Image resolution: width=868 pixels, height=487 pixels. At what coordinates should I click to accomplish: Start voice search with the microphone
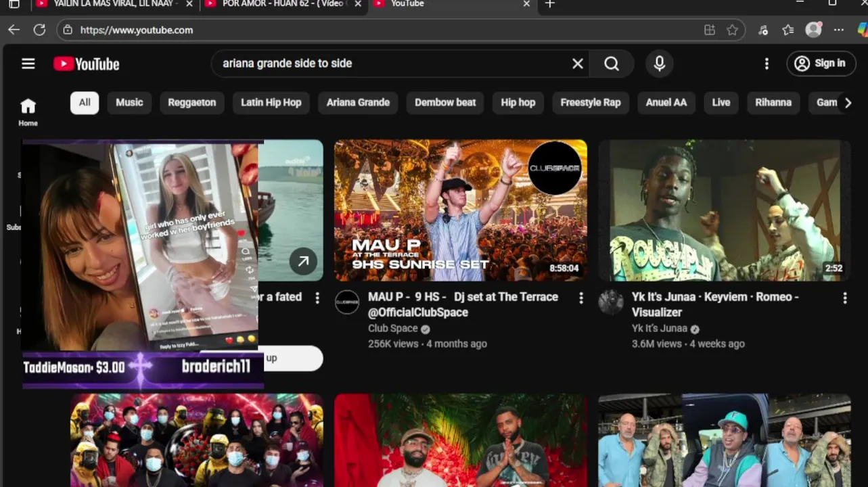pos(660,64)
